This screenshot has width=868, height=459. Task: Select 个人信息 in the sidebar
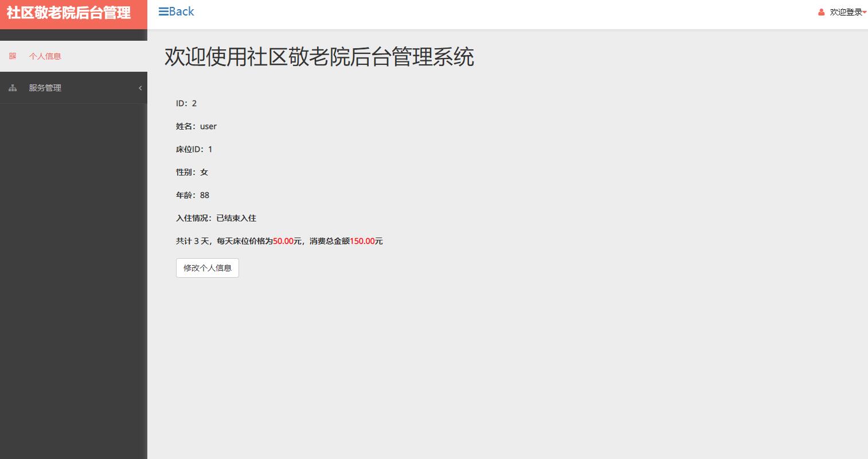(44, 56)
